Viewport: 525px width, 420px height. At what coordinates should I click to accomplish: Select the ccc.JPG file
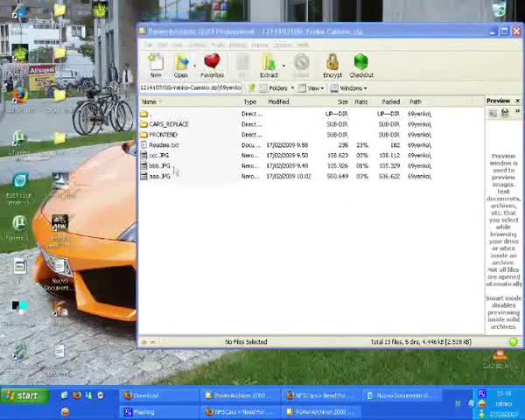pos(158,156)
